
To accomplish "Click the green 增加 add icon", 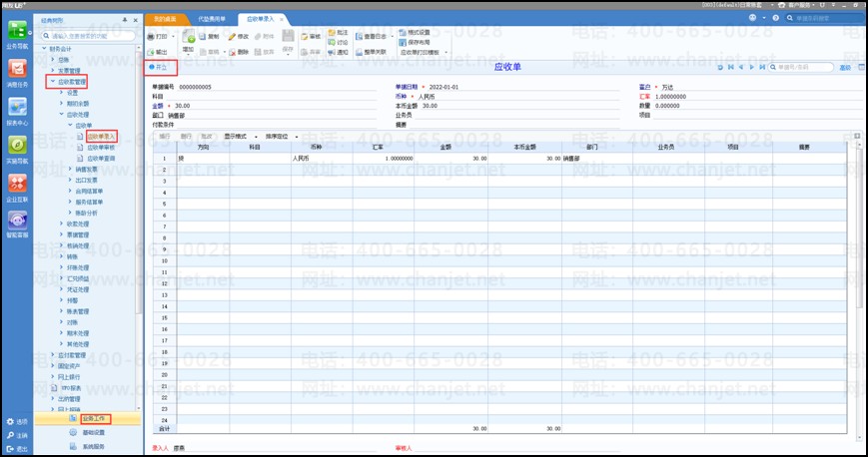I will 190,38.
